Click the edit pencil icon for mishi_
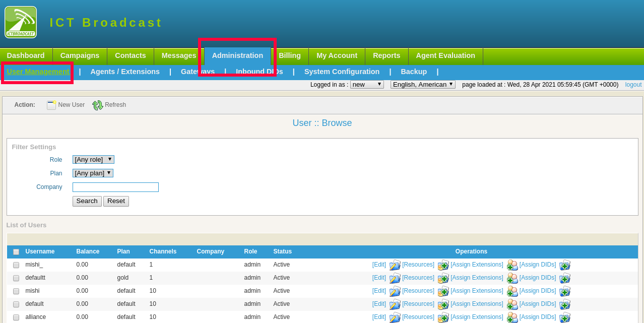The height and width of the screenshot is (323, 644). [x=395, y=265]
